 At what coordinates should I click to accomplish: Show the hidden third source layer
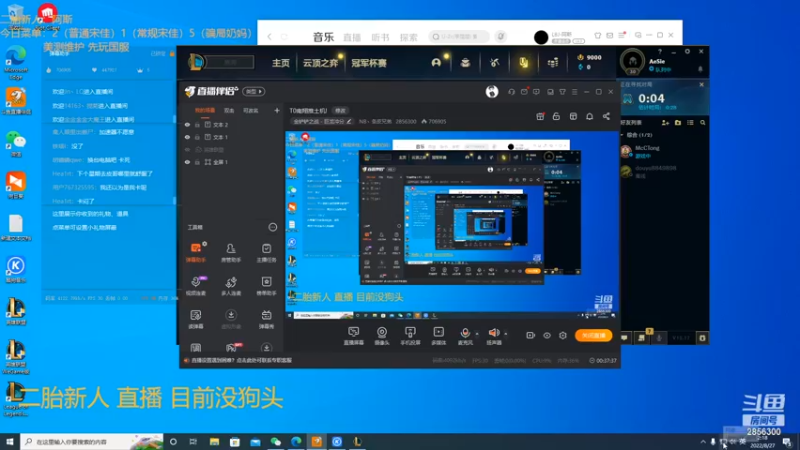point(187,149)
